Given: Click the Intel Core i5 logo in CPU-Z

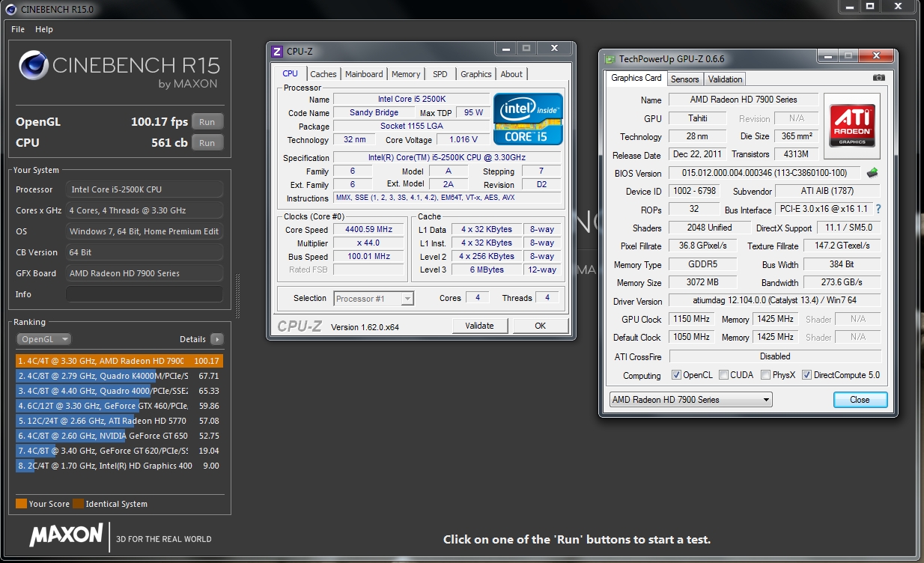Looking at the screenshot, I should [x=528, y=118].
